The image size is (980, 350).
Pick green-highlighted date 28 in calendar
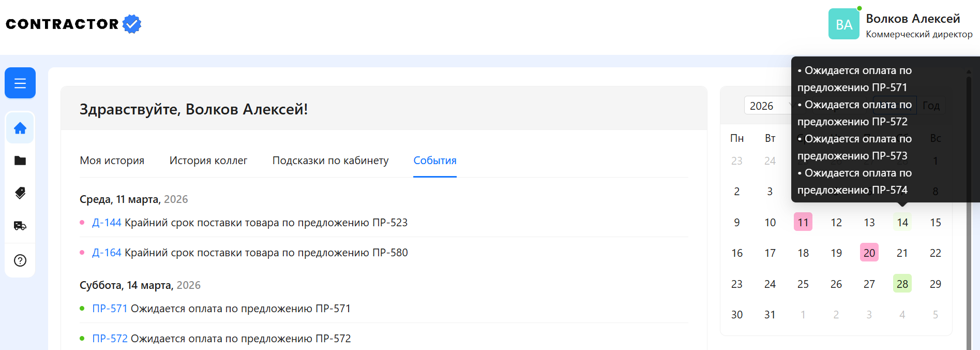[902, 284]
